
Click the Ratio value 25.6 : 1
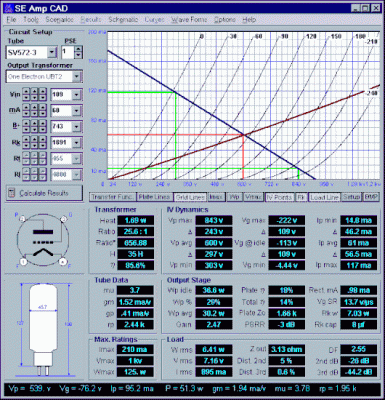[135, 231]
